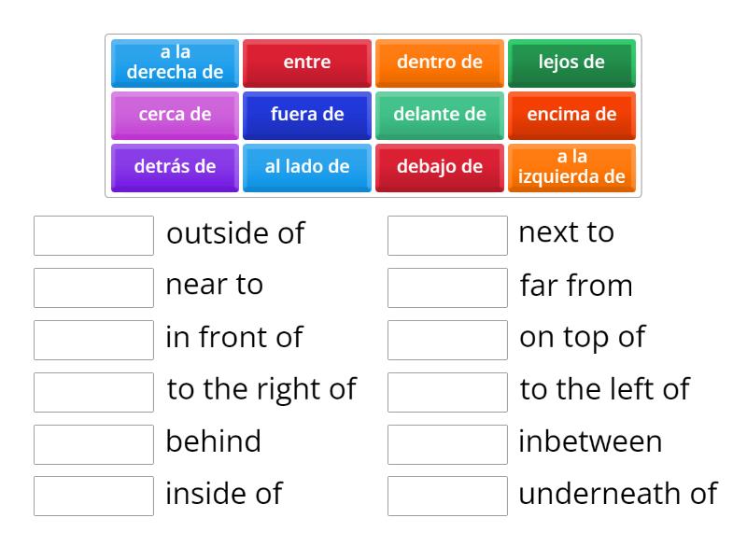Click the 'a la izquierda de' tile
This screenshot has height=560, width=747.
(571, 167)
